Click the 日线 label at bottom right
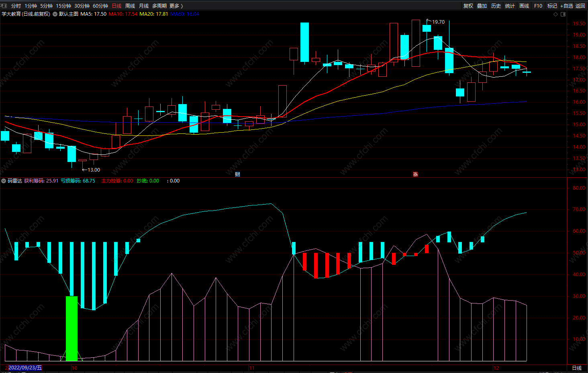 [x=577, y=368]
